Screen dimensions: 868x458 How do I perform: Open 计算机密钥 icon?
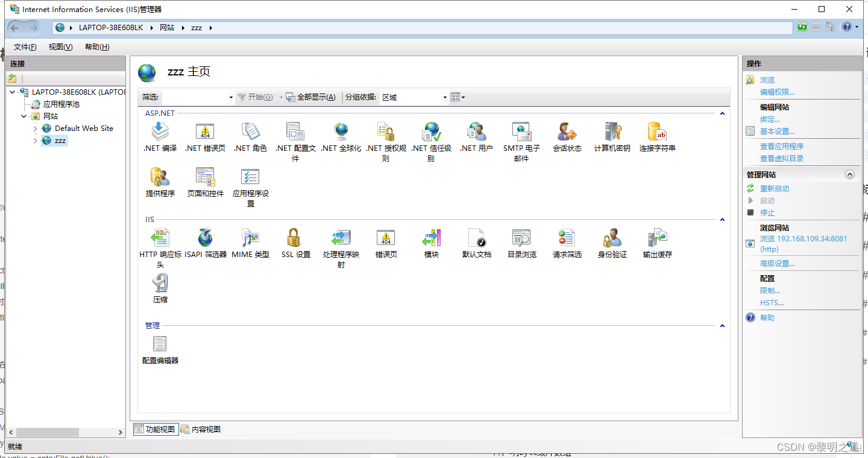point(612,132)
